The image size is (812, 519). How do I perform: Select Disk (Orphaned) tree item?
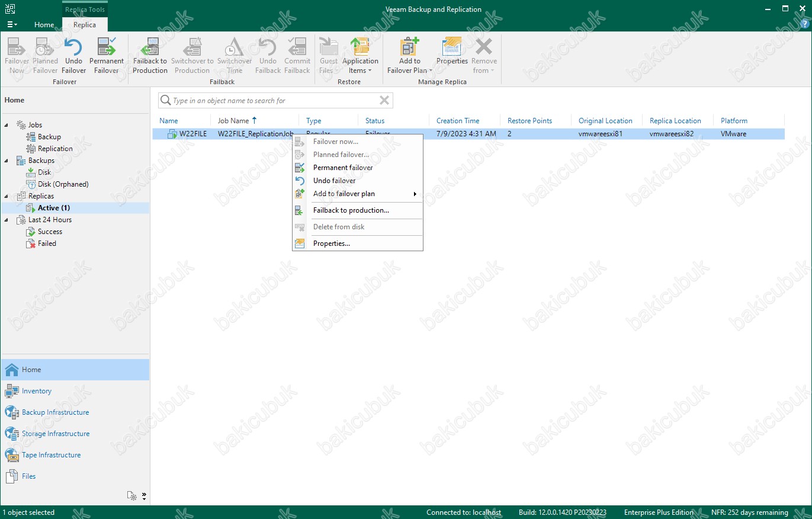pos(63,184)
